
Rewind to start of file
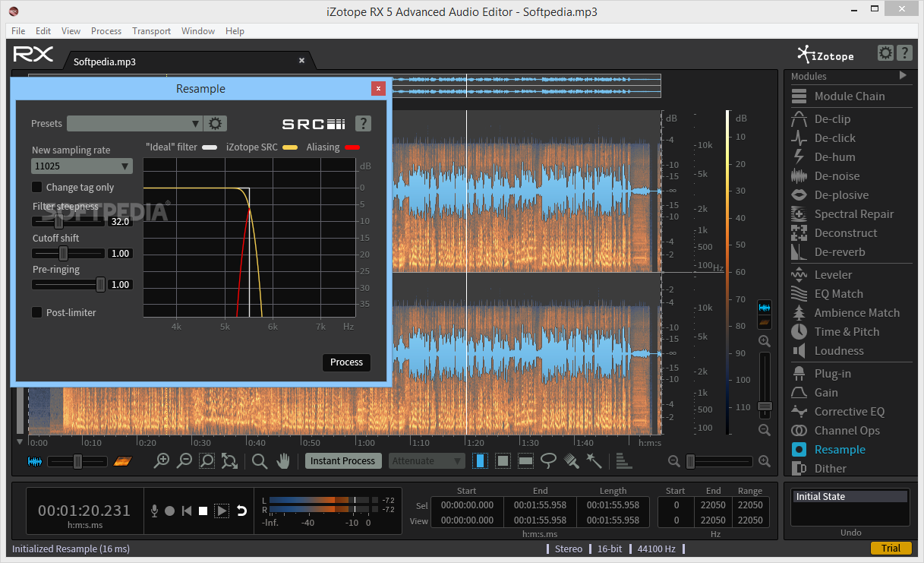coord(187,511)
